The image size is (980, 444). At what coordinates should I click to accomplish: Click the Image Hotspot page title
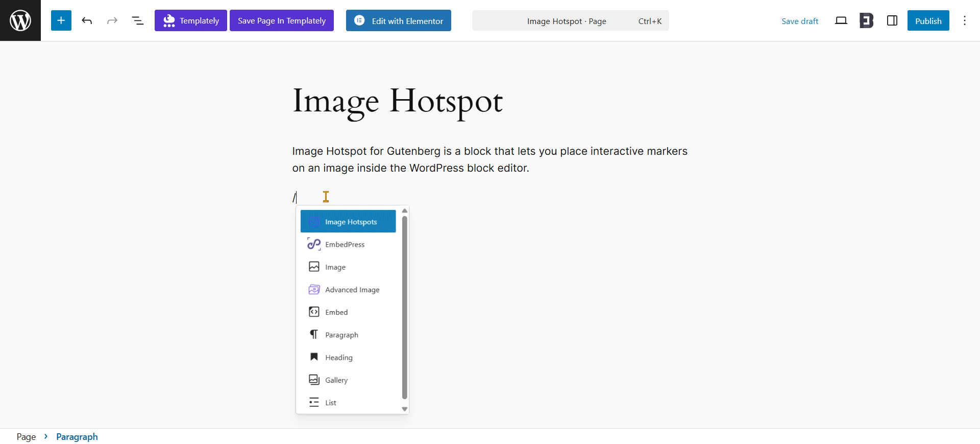398,101
